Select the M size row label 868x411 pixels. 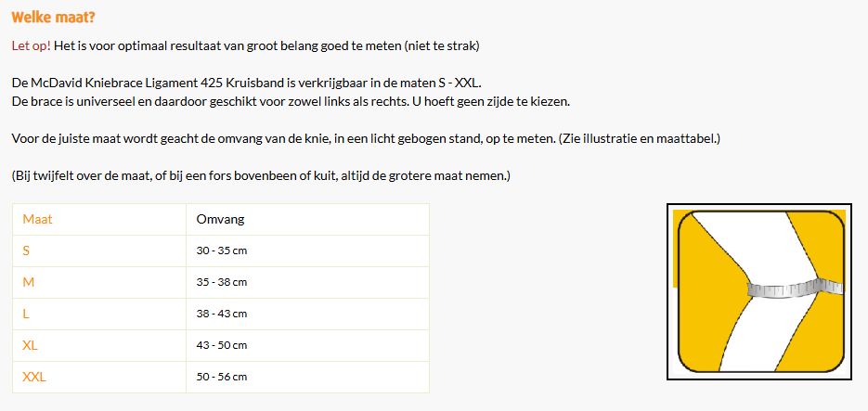pyautogui.click(x=28, y=282)
